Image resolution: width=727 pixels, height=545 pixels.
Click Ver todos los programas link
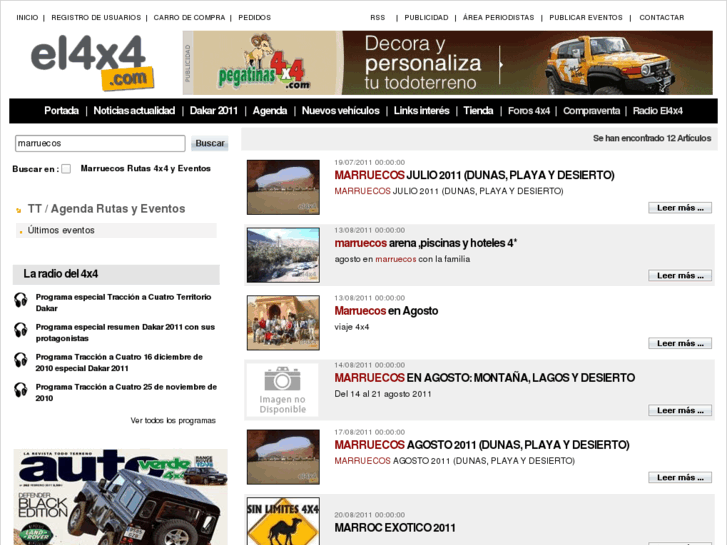[173, 421]
